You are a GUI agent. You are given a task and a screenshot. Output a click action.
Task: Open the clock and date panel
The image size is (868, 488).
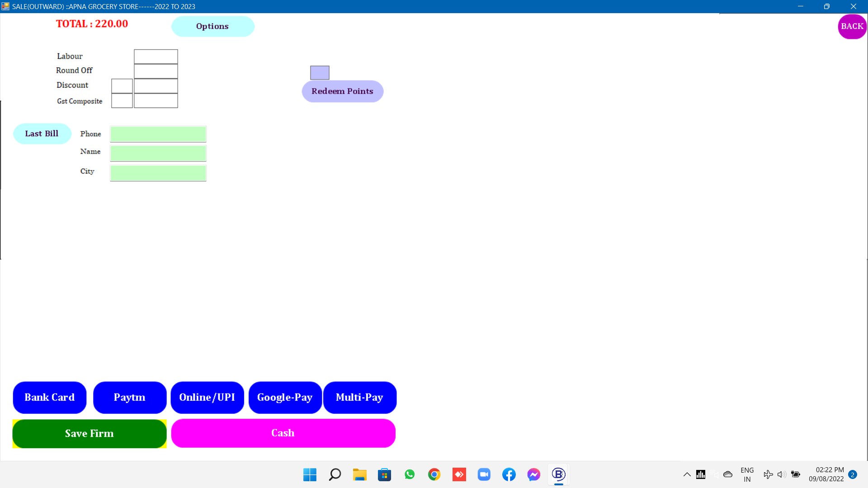point(826,474)
